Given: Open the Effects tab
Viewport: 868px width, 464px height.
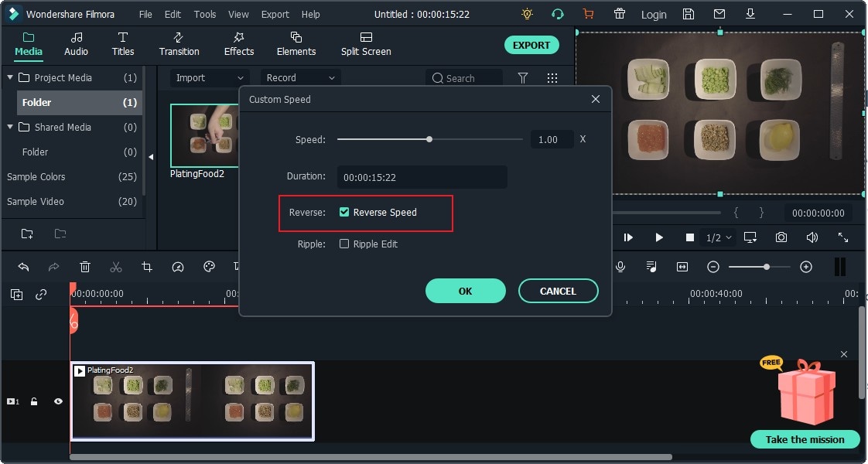Looking at the screenshot, I should pyautogui.click(x=238, y=44).
